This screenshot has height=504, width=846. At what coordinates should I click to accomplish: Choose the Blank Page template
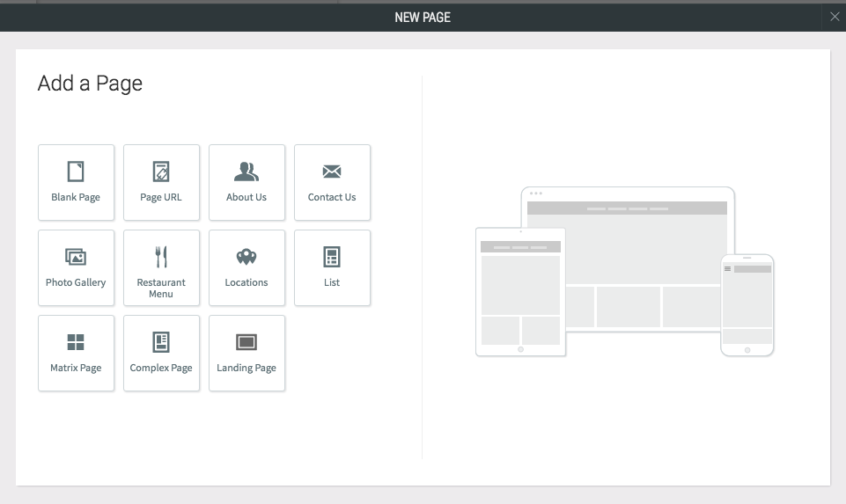point(76,182)
